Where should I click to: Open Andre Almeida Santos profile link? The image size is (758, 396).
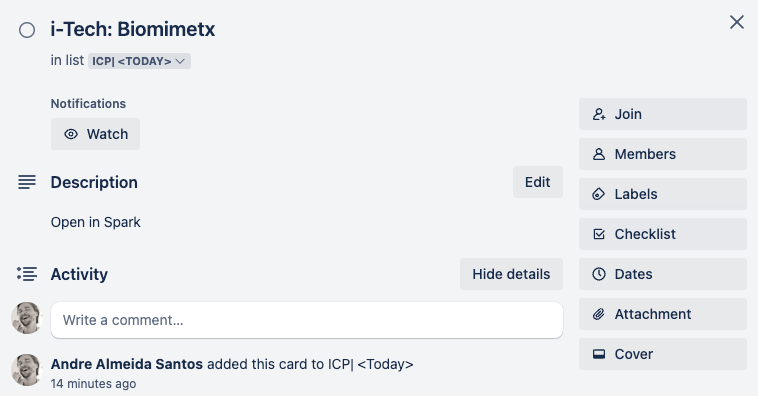(127, 364)
